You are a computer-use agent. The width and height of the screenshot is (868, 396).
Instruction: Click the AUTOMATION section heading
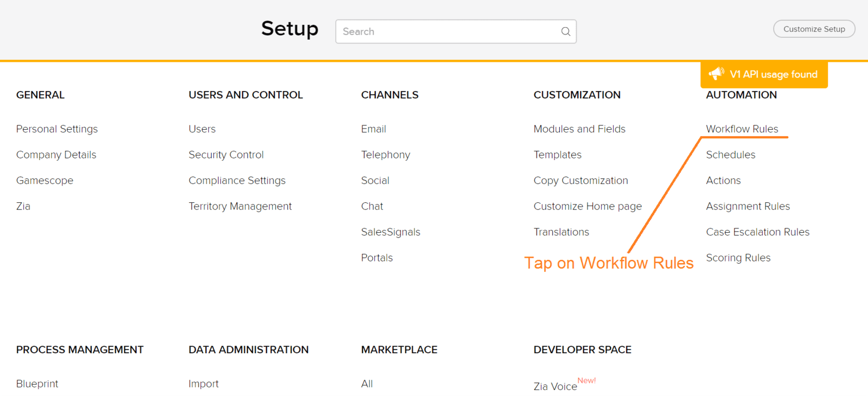coord(742,95)
